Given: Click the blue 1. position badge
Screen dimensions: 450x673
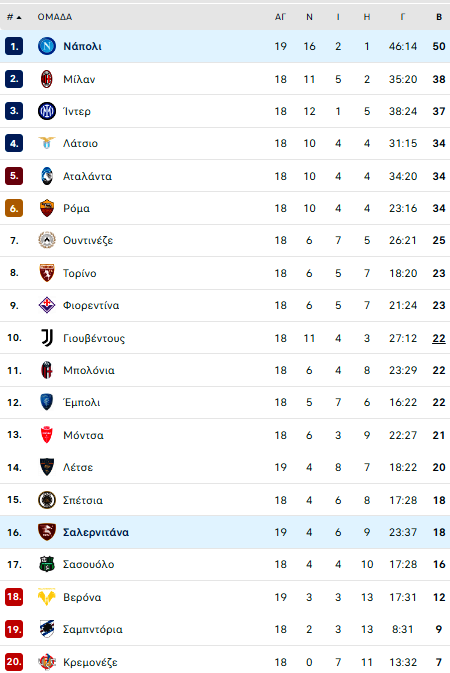Looking at the screenshot, I should coord(14,46).
